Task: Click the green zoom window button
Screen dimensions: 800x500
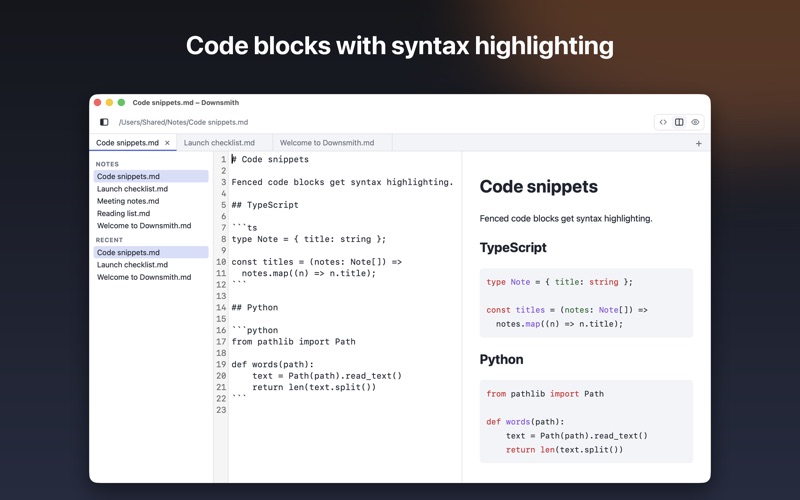Action: (x=121, y=103)
